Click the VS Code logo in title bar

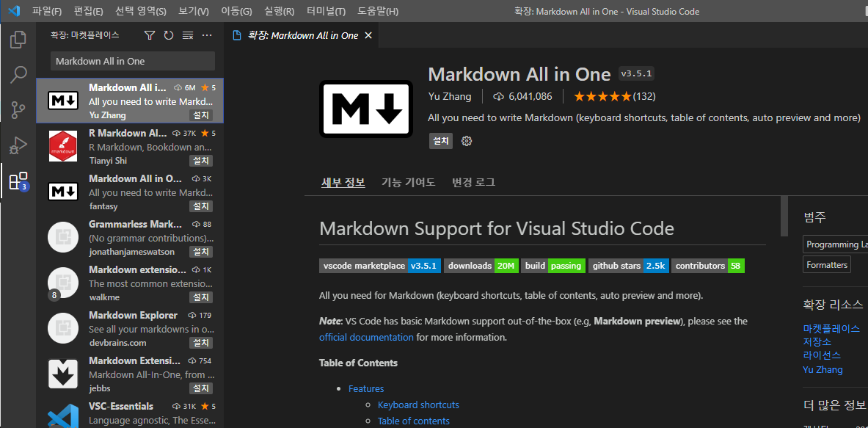[x=13, y=11]
